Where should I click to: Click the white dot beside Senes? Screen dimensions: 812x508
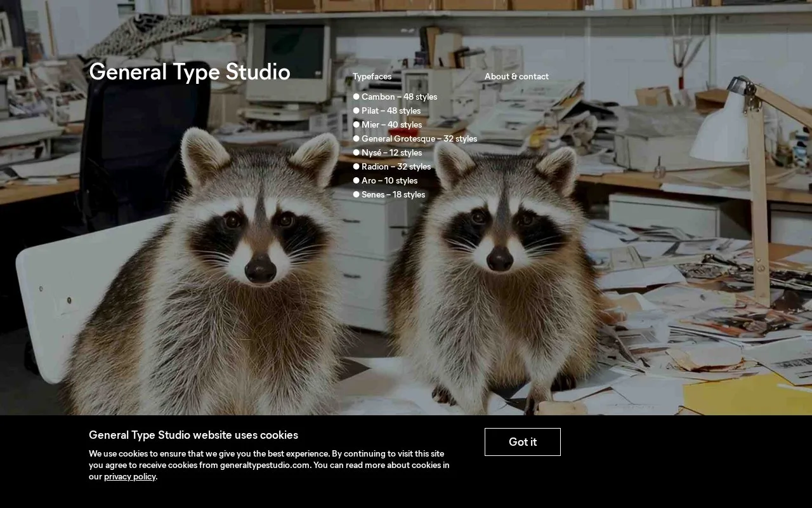(x=357, y=194)
